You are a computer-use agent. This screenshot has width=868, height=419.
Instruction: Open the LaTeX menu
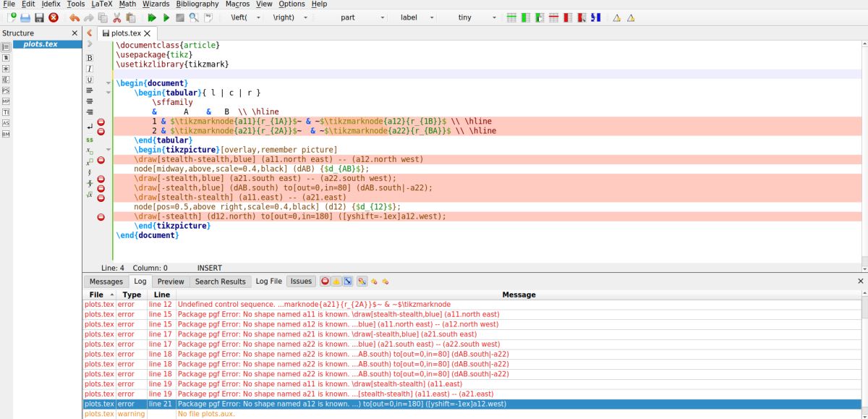[101, 4]
